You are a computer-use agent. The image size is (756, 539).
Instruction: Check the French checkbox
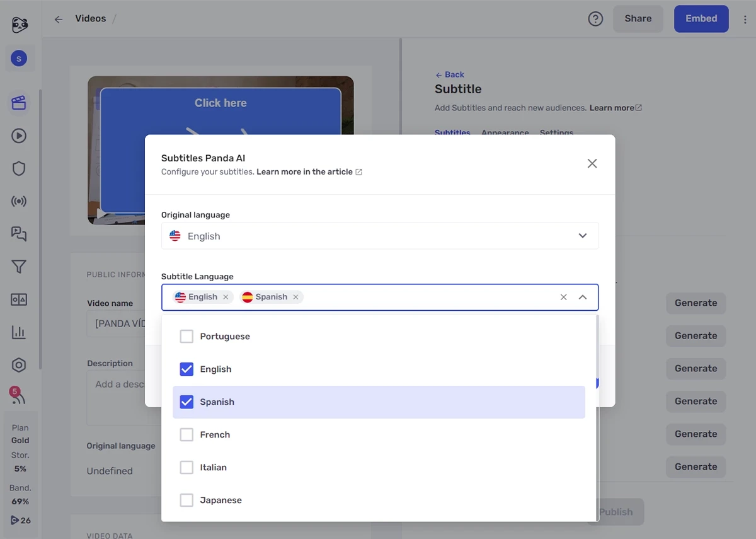(x=186, y=435)
